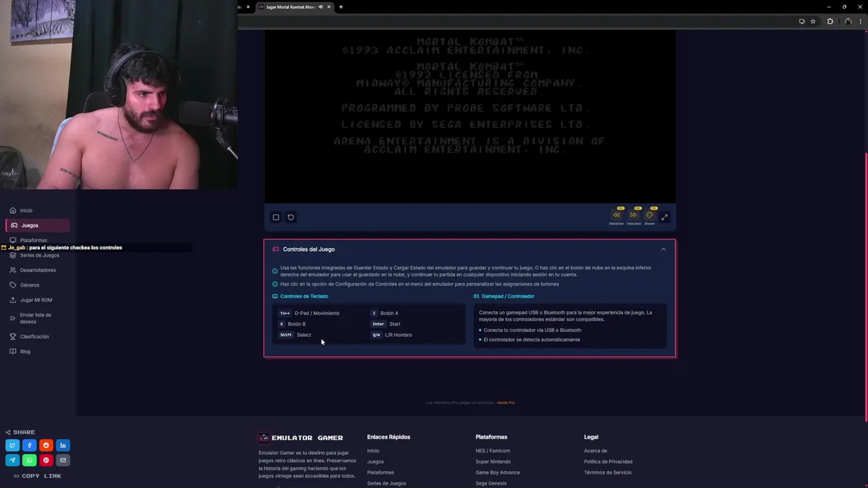
Task: Open Enviar lista de deseos
Action: click(38, 318)
